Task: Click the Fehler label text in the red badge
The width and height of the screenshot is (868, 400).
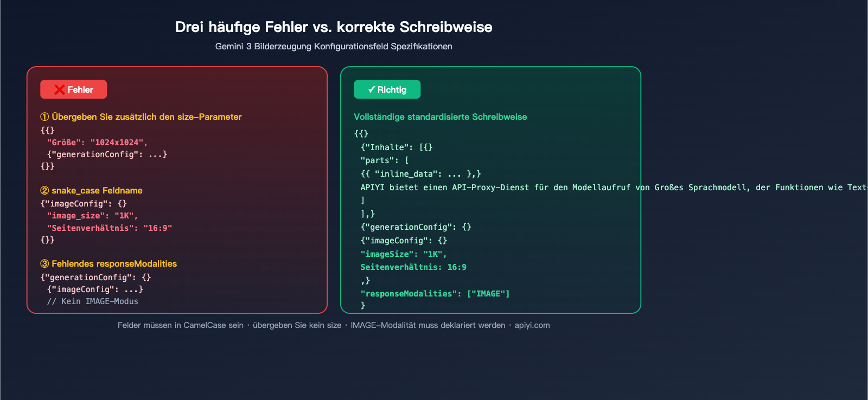Action: click(x=80, y=90)
